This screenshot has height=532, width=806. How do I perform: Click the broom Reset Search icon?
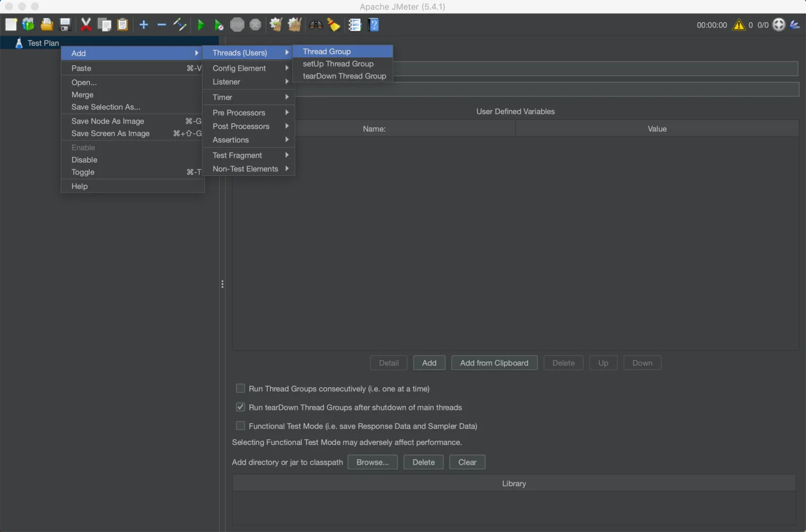click(x=334, y=25)
